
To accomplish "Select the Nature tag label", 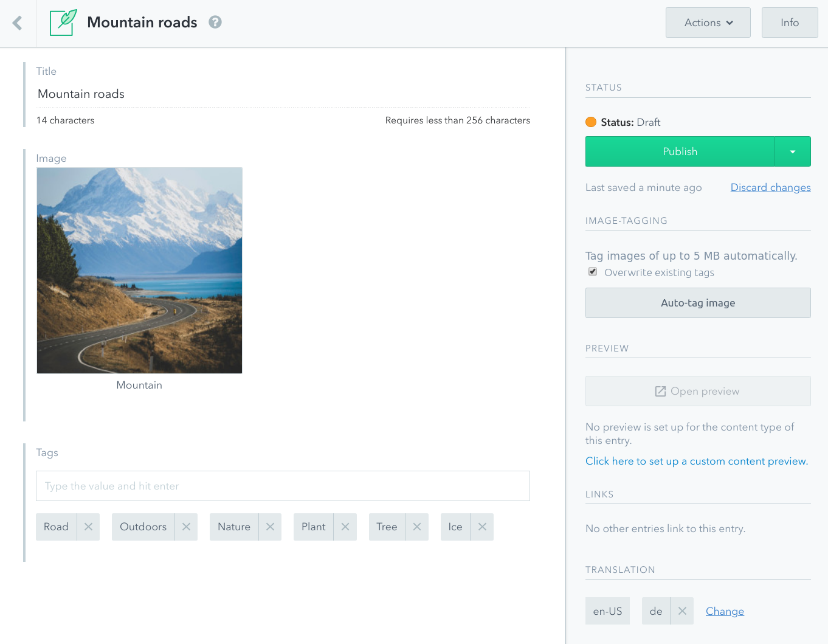I will [234, 527].
